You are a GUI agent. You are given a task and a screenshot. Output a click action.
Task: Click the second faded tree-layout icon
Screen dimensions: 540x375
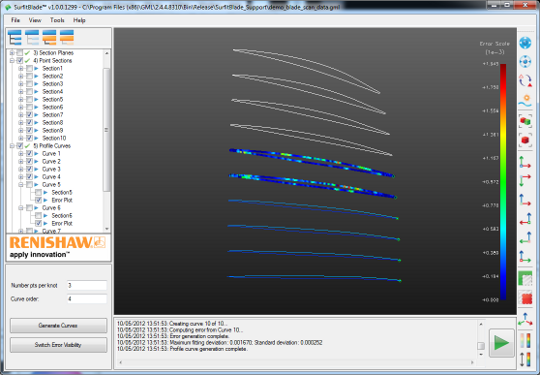tap(32, 37)
